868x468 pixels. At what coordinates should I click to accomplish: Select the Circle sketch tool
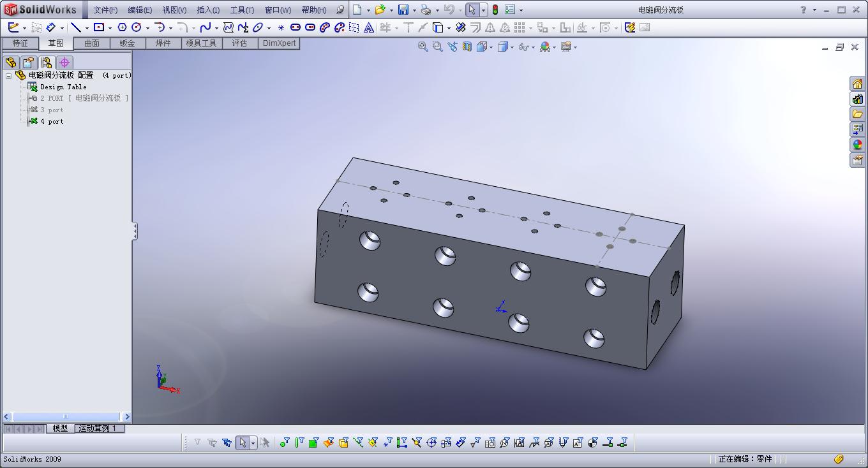(x=137, y=27)
